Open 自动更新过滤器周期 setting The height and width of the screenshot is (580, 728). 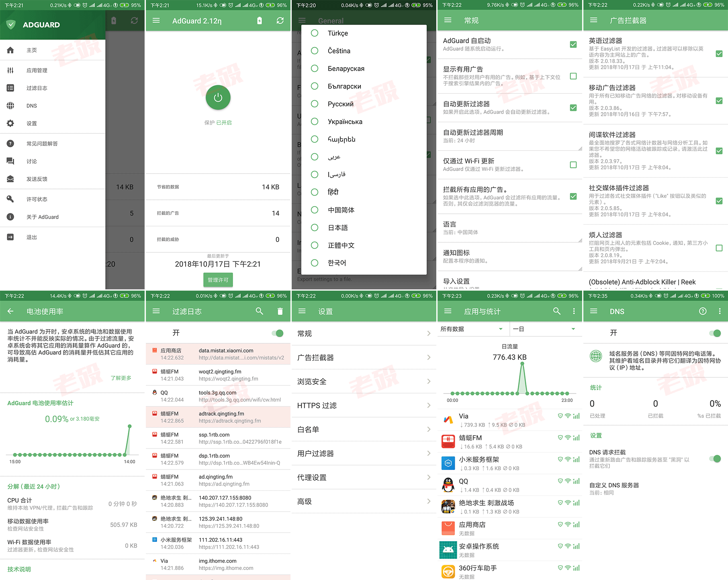(509, 136)
